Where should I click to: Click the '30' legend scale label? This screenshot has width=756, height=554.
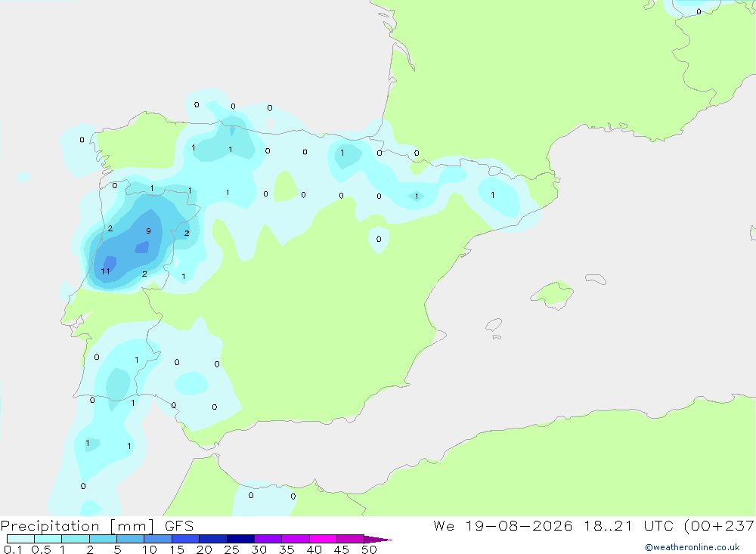(x=259, y=549)
